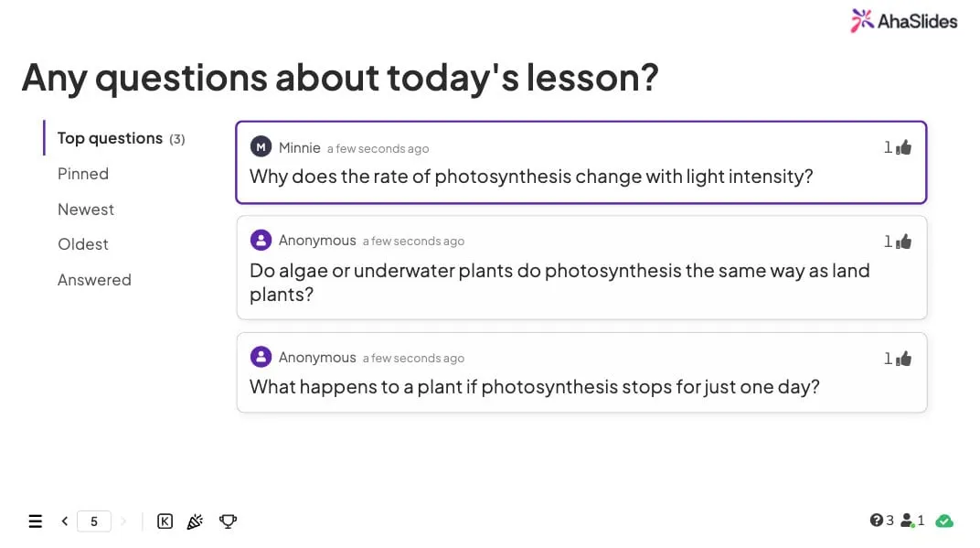Go to the next slide arrow
Viewport: 980px width, 548px height.
123,521
